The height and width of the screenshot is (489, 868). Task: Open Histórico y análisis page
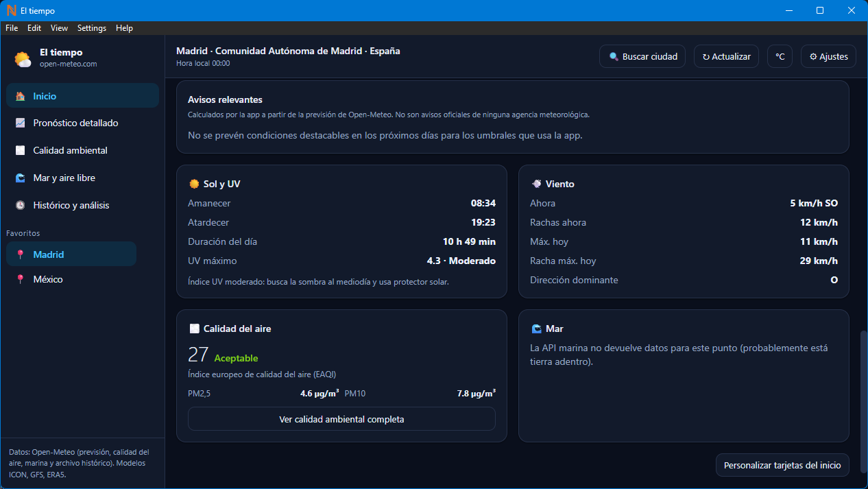[83, 205]
